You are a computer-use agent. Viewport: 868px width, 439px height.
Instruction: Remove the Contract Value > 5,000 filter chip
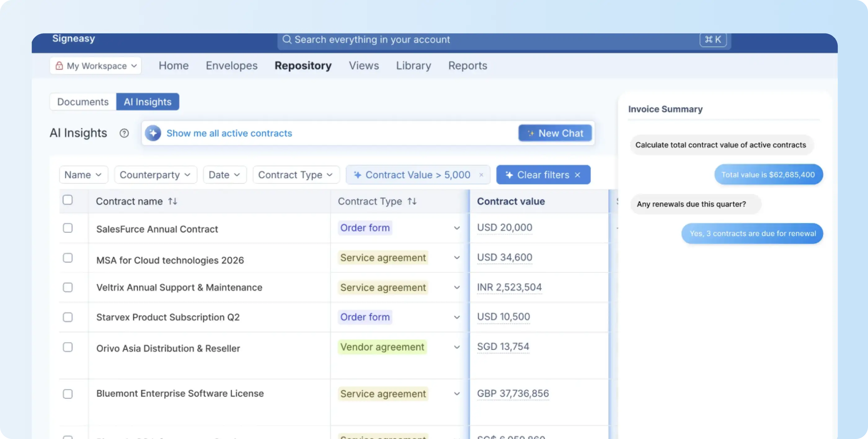coord(481,175)
